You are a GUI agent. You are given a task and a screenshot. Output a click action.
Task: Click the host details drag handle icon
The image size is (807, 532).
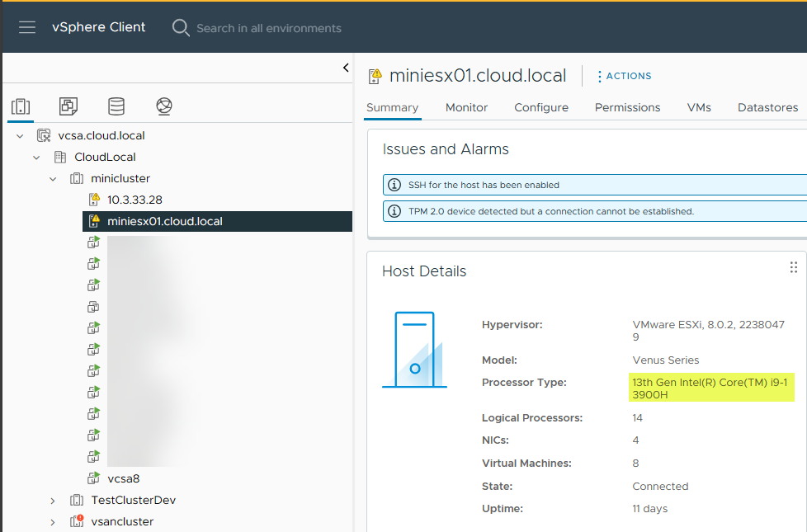[793, 267]
